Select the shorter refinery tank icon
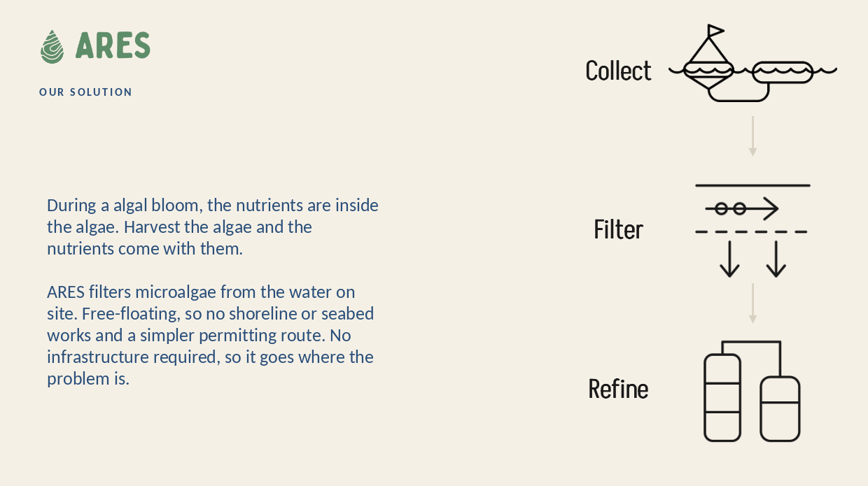Screen dimensions: 868x486 [780, 409]
